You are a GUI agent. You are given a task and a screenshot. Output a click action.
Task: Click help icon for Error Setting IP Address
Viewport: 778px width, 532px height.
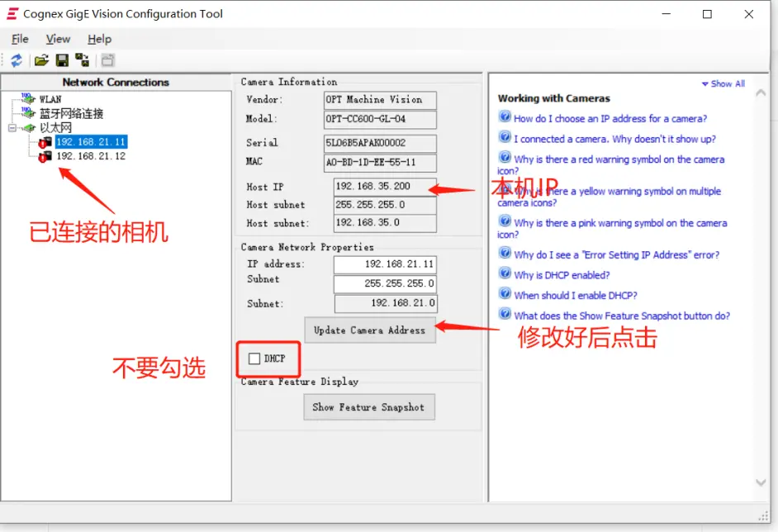pos(505,253)
